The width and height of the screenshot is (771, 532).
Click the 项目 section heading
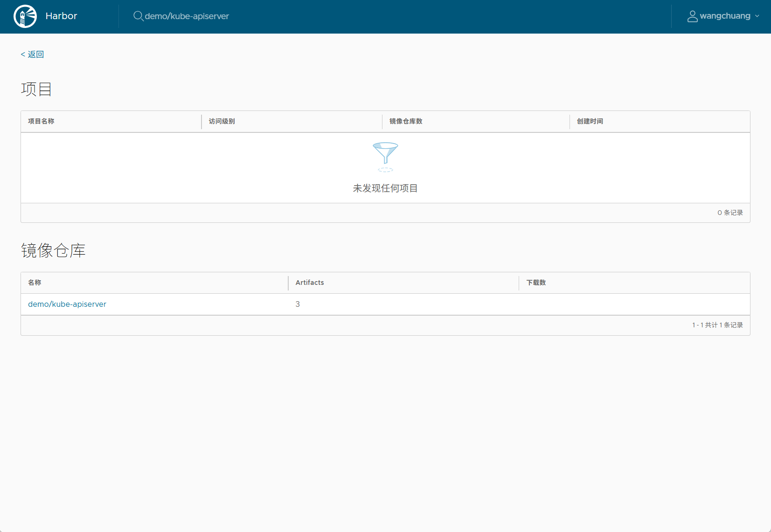36,89
